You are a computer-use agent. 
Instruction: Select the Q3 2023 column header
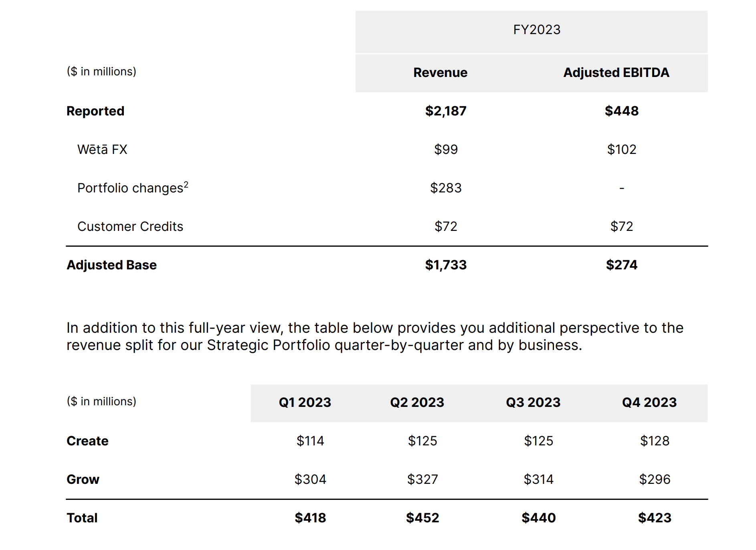coord(533,402)
